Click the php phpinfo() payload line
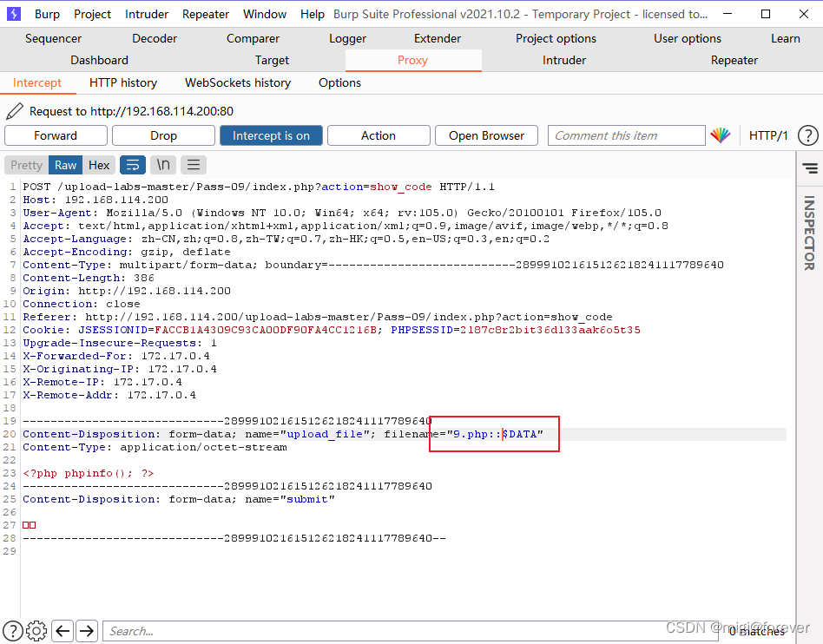This screenshot has height=644, width=823. click(89, 473)
